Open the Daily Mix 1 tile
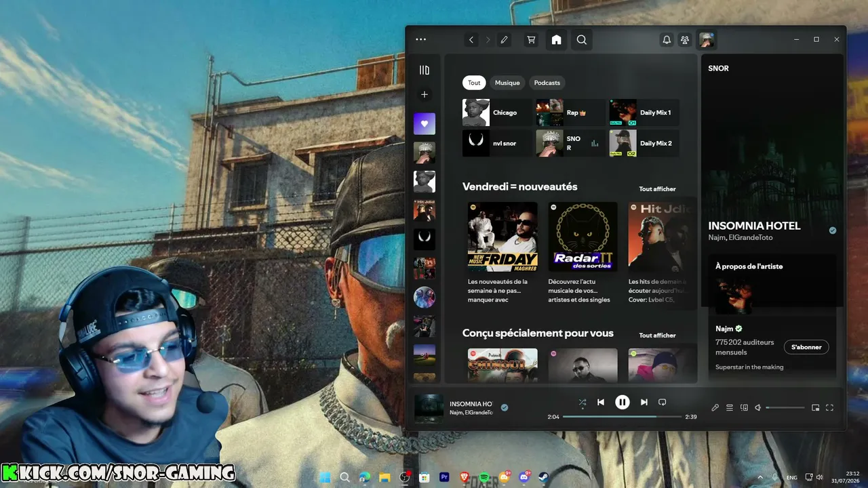 point(644,113)
